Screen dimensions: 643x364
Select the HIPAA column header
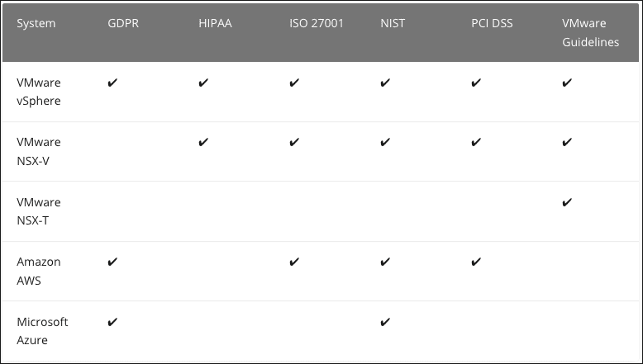click(215, 23)
